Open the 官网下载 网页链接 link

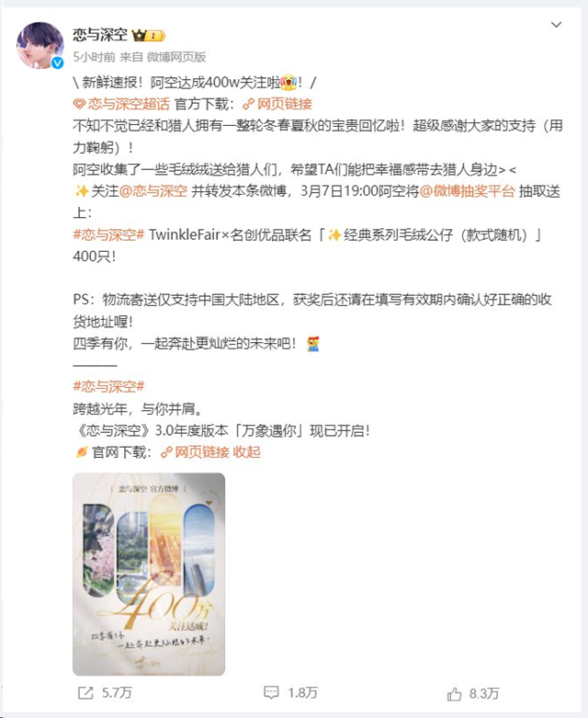[x=195, y=452]
